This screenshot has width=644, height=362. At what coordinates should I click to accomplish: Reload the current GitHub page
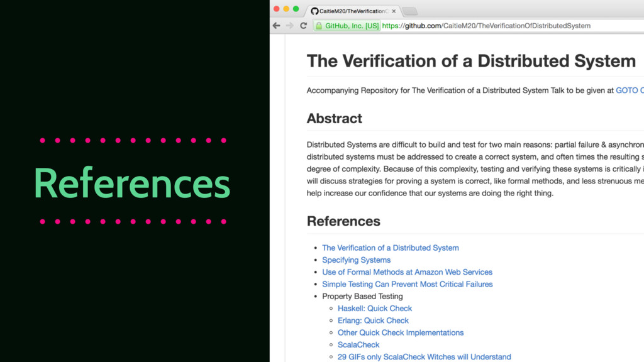coord(303,26)
